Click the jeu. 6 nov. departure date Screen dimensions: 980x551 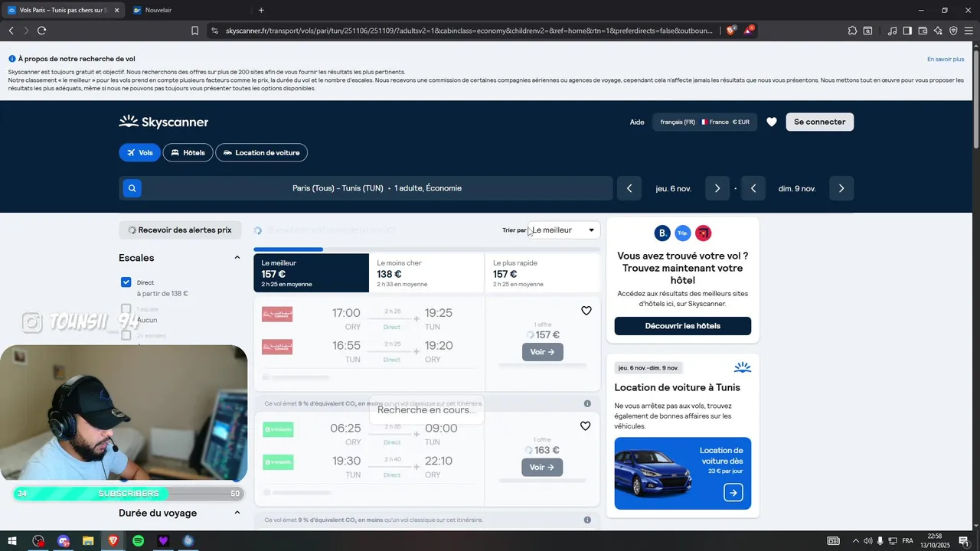click(x=674, y=188)
